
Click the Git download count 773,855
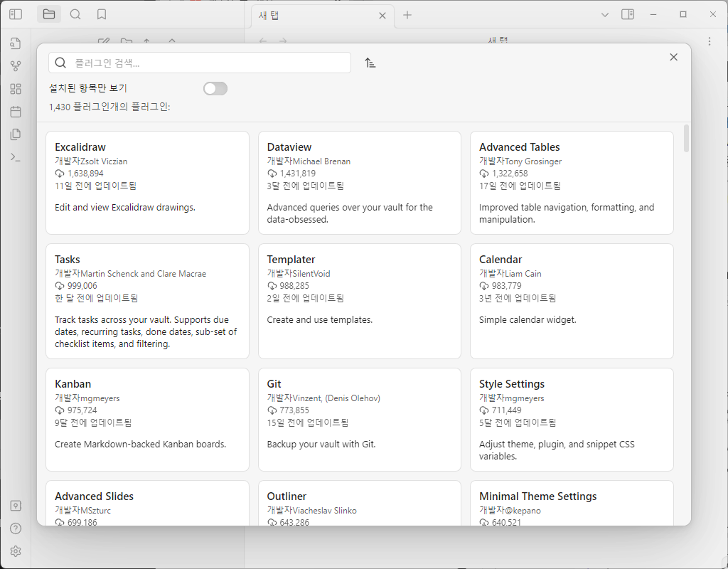pyautogui.click(x=294, y=410)
